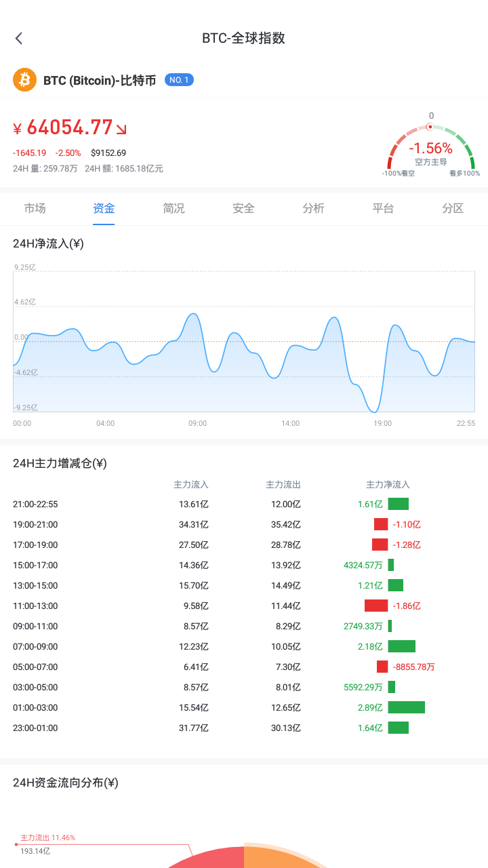Viewport: 488px width, 868px height.
Task: Switch to the 分区 tab
Action: pos(453,208)
